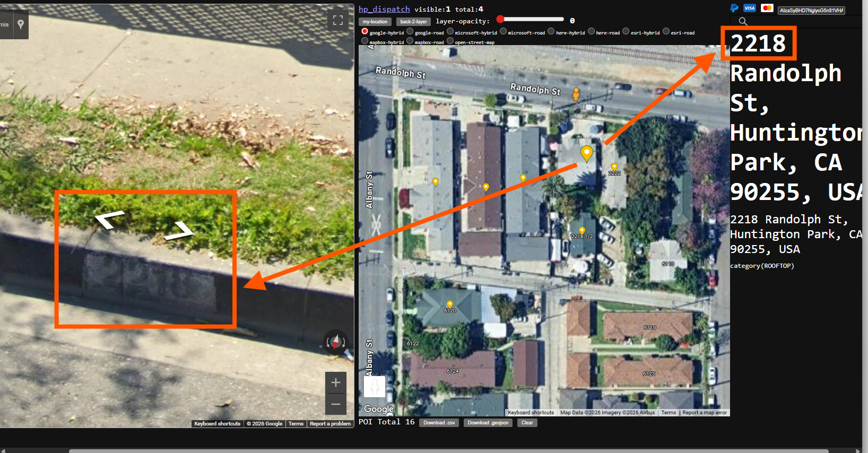Select the large yellow marker at 2218
This screenshot has height=453, width=868.
pyautogui.click(x=586, y=153)
